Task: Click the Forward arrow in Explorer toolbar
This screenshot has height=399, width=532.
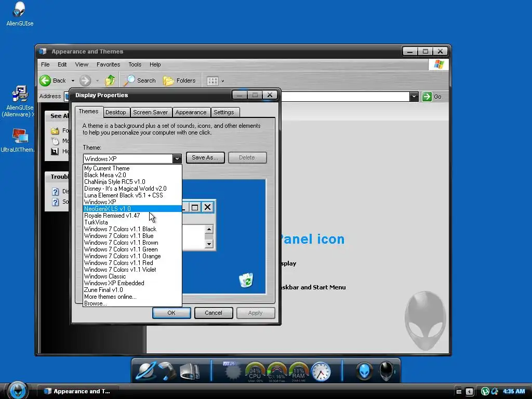Action: pos(85,81)
